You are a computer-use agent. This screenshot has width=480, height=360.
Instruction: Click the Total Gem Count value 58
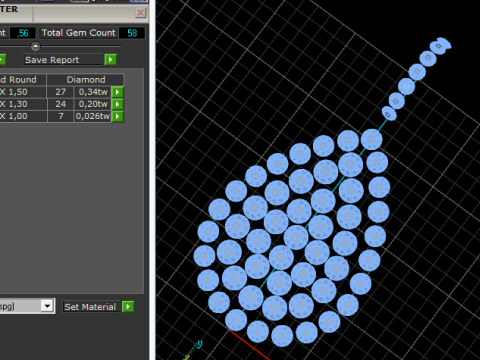point(132,33)
